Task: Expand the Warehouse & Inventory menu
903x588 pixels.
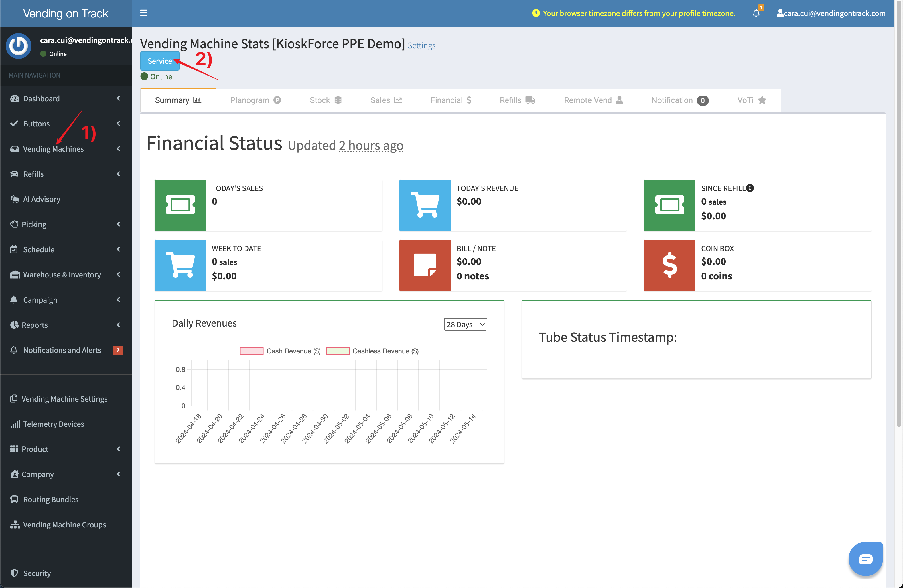Action: (x=62, y=275)
